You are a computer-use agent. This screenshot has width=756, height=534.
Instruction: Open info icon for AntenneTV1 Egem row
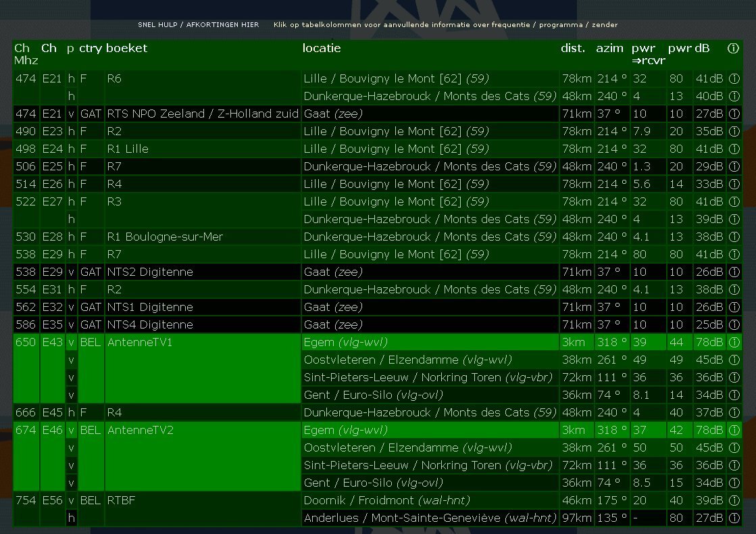[734, 343]
